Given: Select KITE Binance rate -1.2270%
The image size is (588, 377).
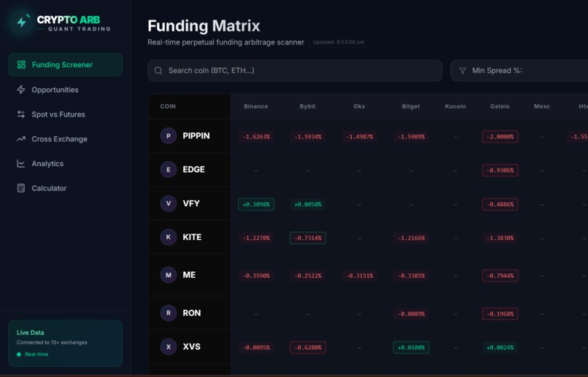Looking at the screenshot, I should [256, 238].
